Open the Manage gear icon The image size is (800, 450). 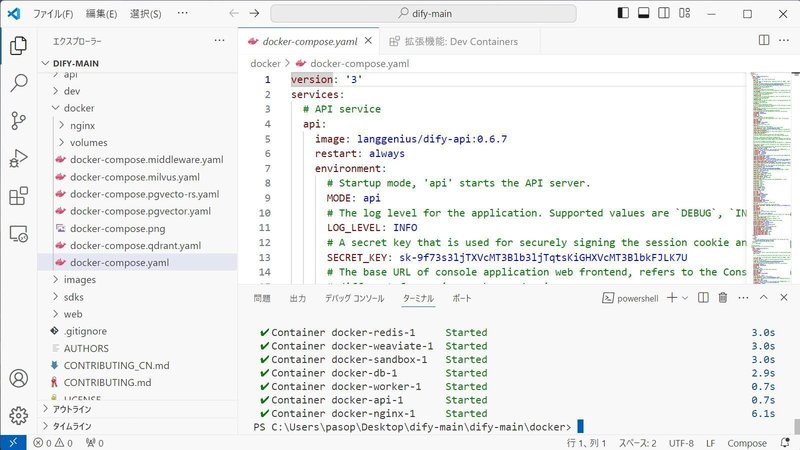click(x=18, y=415)
